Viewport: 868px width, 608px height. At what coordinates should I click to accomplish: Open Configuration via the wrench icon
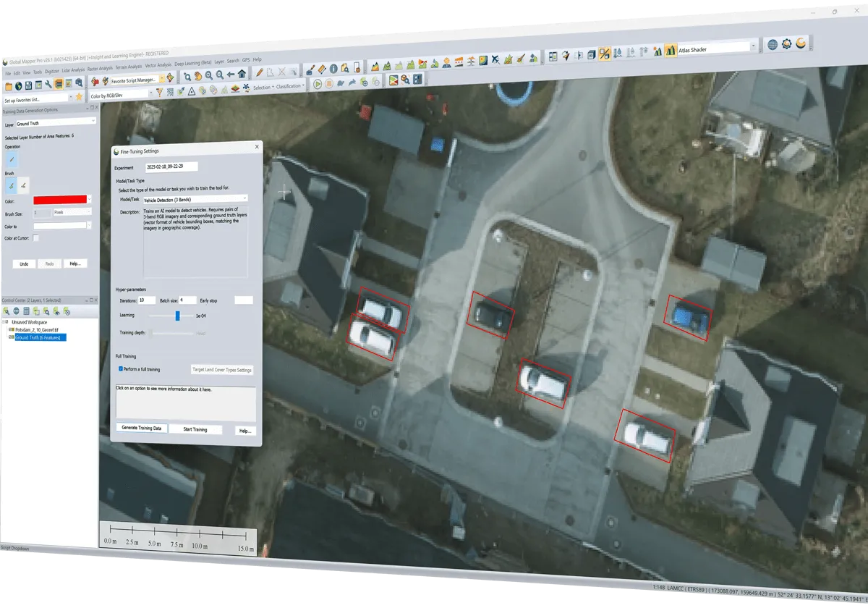pos(48,83)
